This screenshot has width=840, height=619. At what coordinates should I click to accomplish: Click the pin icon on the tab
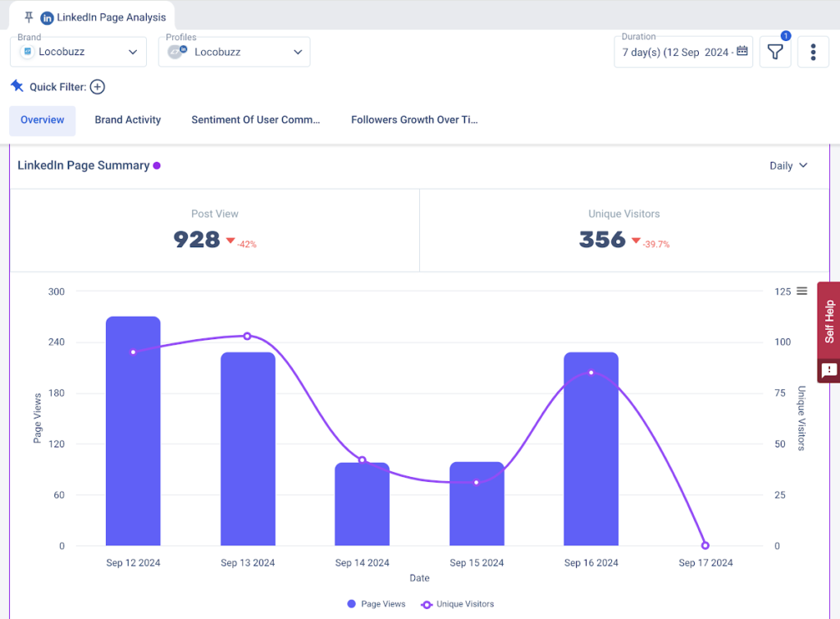pos(29,17)
